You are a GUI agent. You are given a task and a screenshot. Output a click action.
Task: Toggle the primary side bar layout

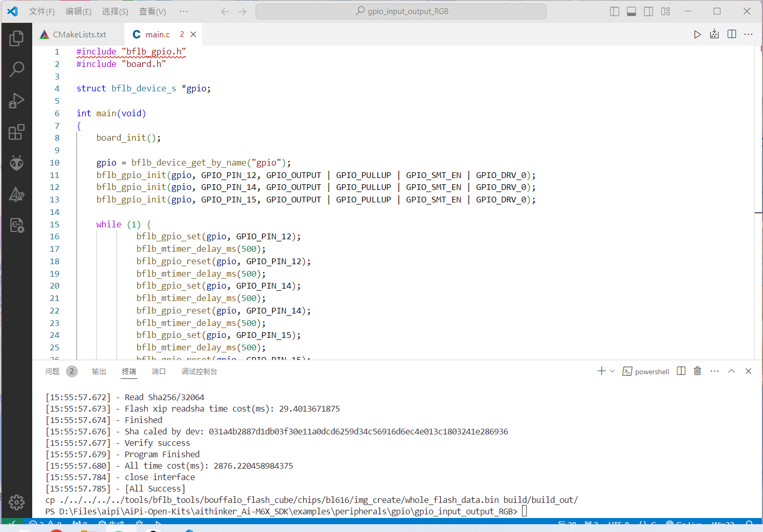(614, 11)
